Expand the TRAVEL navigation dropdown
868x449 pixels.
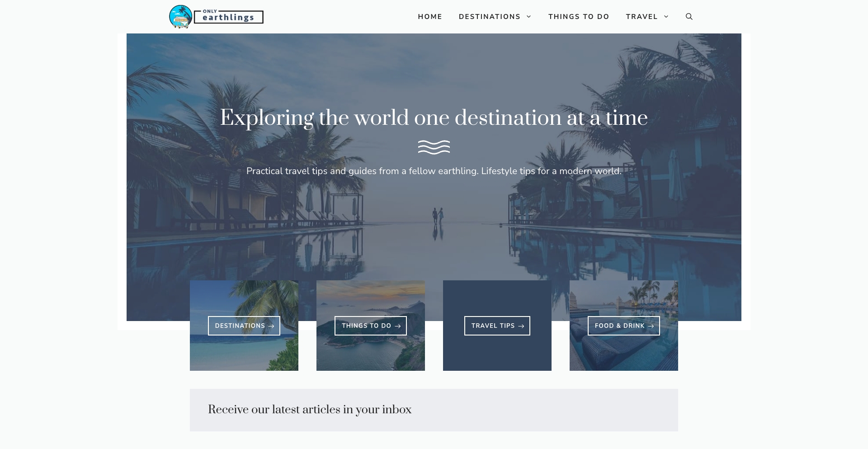pyautogui.click(x=646, y=16)
